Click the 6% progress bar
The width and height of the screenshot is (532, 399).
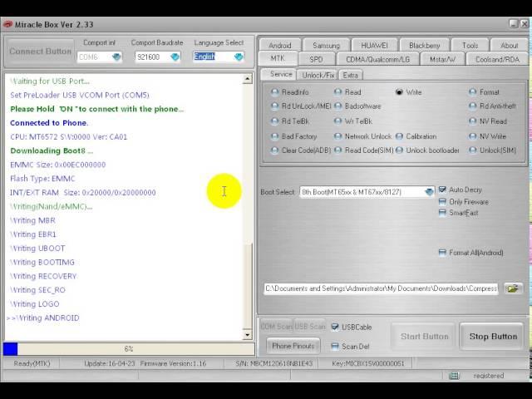pos(129,349)
